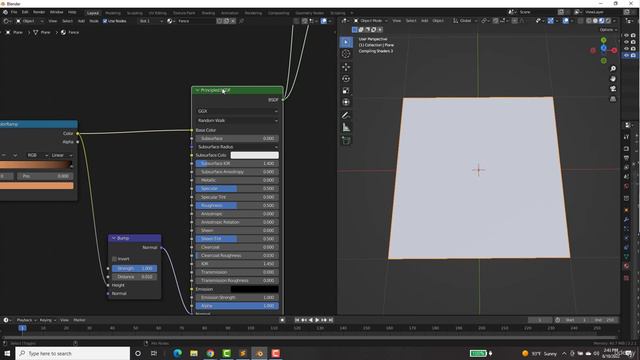Viewport: 640px width, 360px height.
Task: Open Object Mode dropdown in viewport
Action: [371, 21]
